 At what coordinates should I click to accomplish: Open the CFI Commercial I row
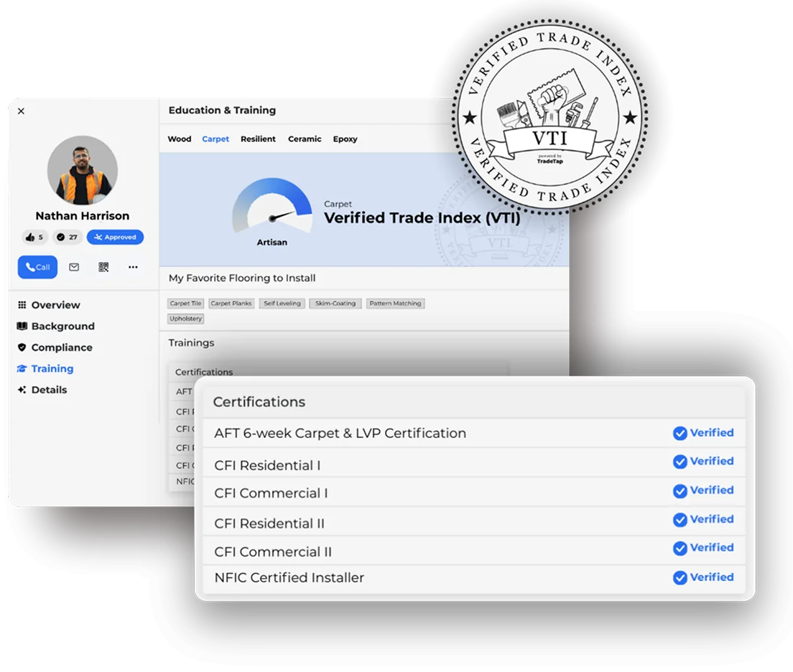point(474,492)
